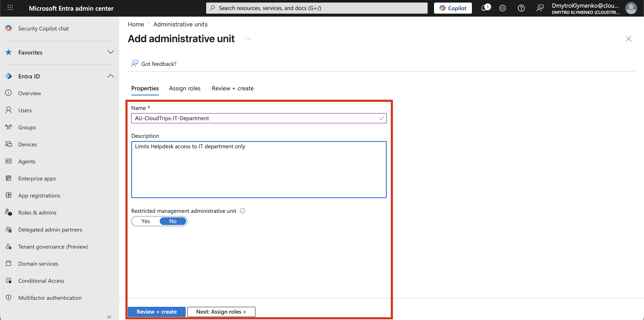Viewport: 644px width, 320px height.
Task: Click the feedback icon in top bar
Action: click(x=540, y=8)
